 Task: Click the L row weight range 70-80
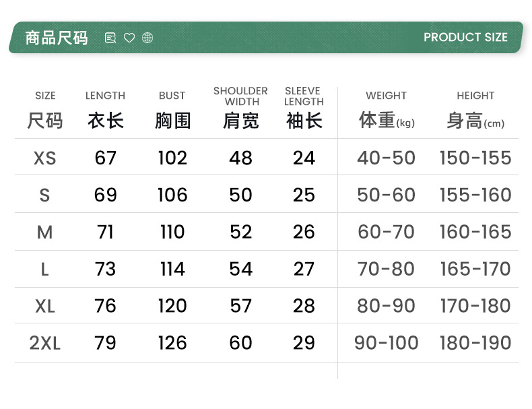387,269
